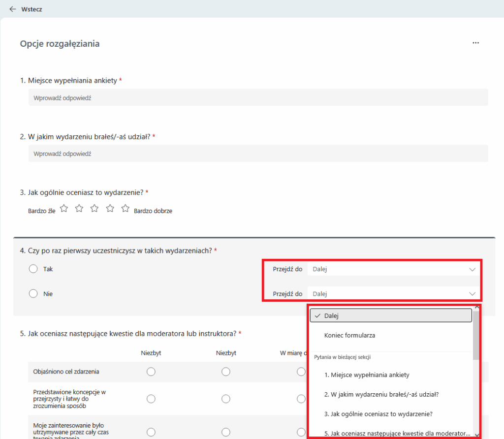Expand the Przejdź do dropdown for Tak
Screen dimensions: 504x439
pos(394,269)
